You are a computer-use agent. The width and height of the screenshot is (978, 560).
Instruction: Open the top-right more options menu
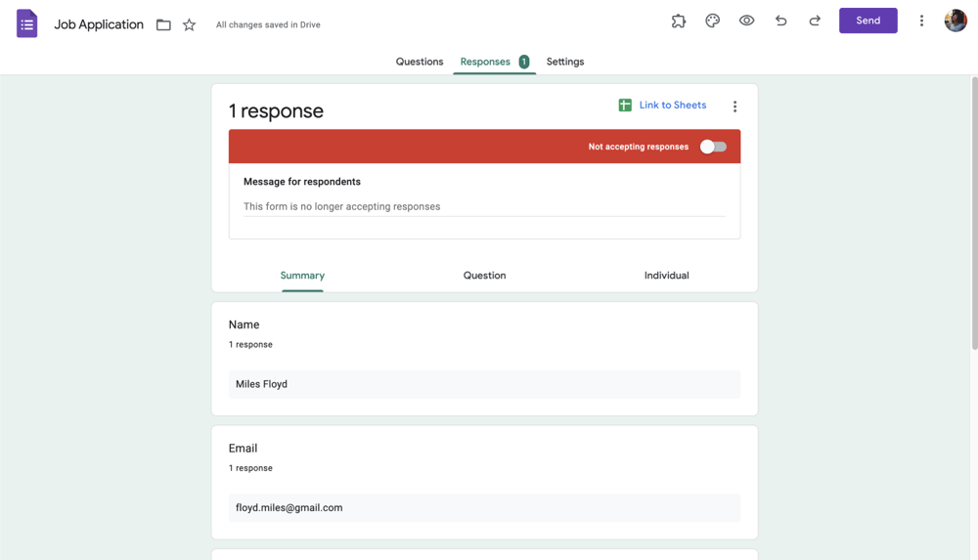(921, 21)
